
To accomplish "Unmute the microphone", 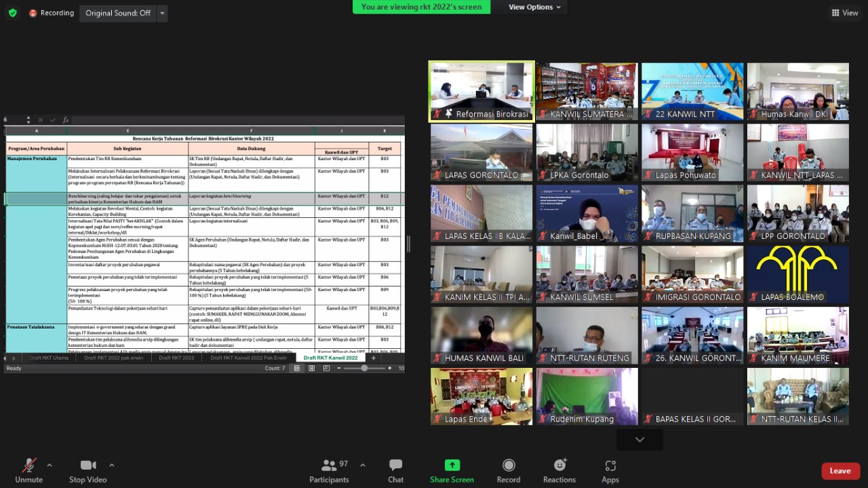I will (x=28, y=470).
